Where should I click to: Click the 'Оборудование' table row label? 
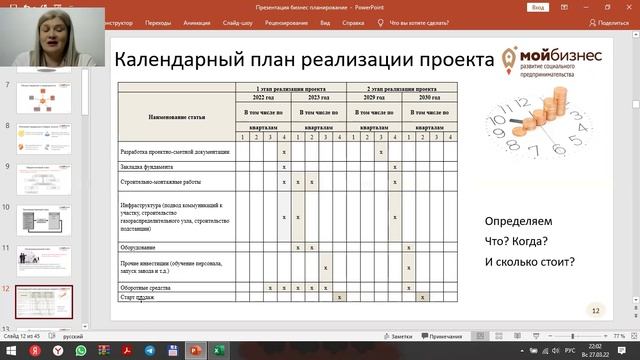tap(138, 247)
